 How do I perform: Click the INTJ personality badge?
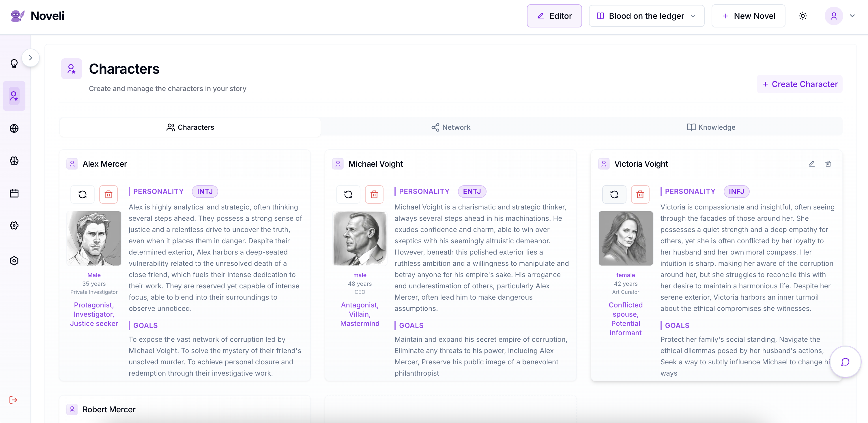[205, 191]
